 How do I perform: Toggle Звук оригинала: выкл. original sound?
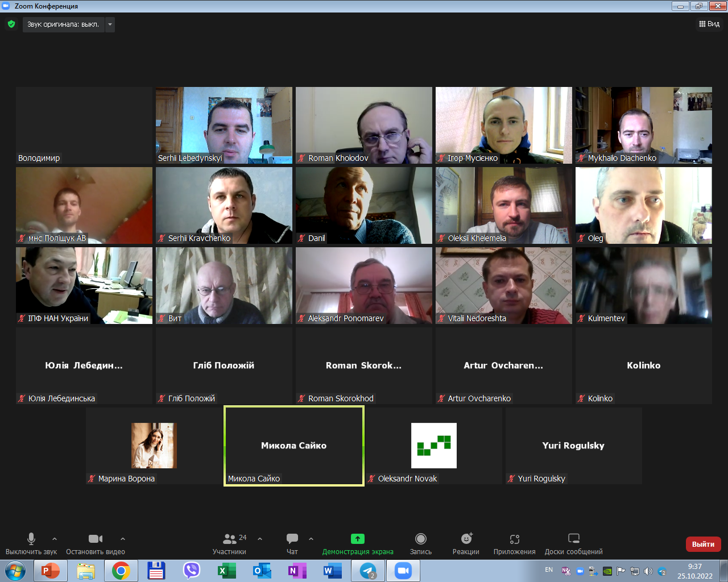click(63, 24)
